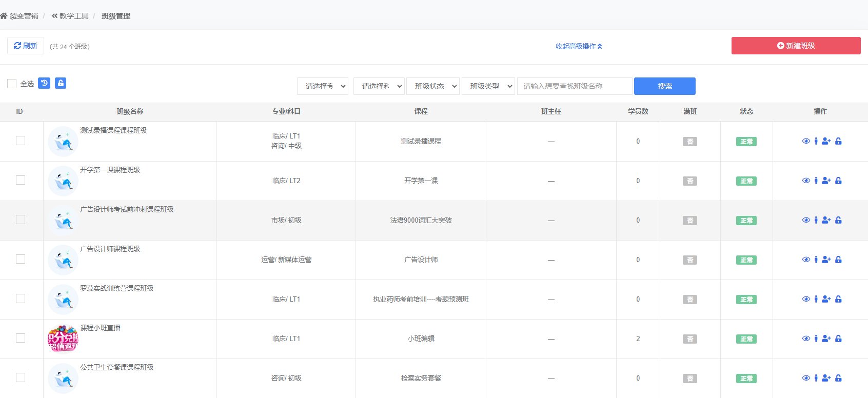Click the lock icon in 广告设计师课程班级 row
Viewport: 868px width, 398px height.
pyautogui.click(x=838, y=260)
